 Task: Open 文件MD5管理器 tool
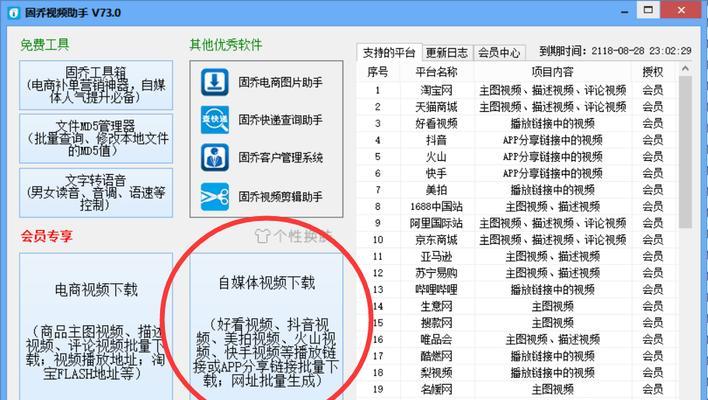tap(96, 139)
